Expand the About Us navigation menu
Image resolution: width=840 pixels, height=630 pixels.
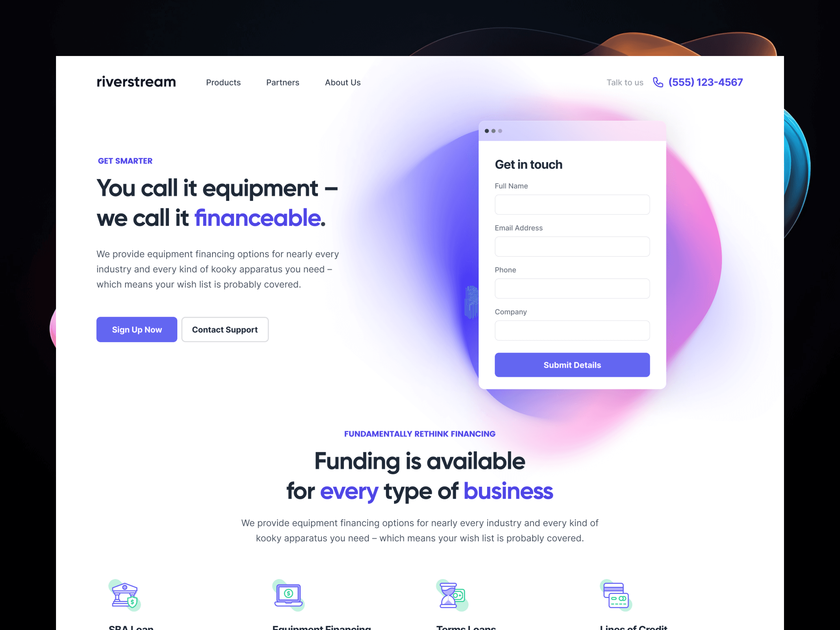[343, 82]
